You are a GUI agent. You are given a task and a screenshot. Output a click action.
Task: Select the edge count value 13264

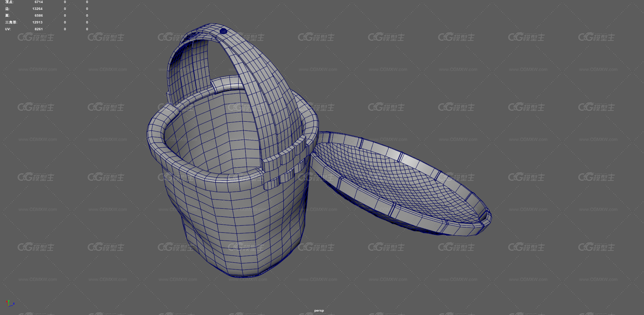(x=37, y=9)
